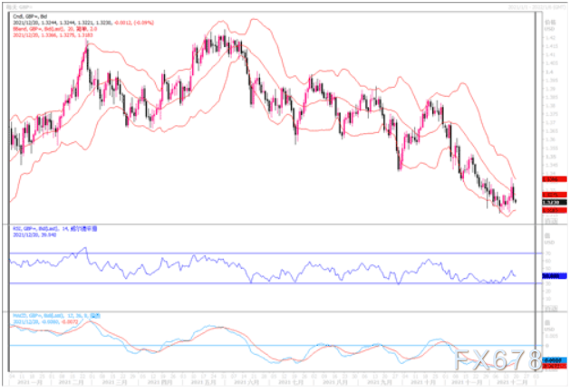Click the auto-scale box below price axis
Image resolution: width=570 pixels, height=392 pixels.
click(x=551, y=221)
